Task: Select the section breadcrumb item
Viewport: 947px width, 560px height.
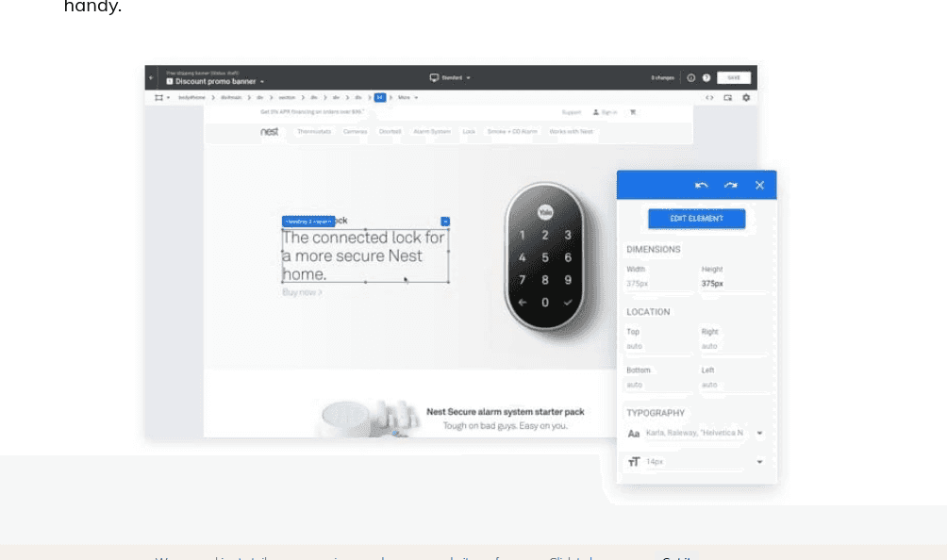Action: pyautogui.click(x=287, y=98)
